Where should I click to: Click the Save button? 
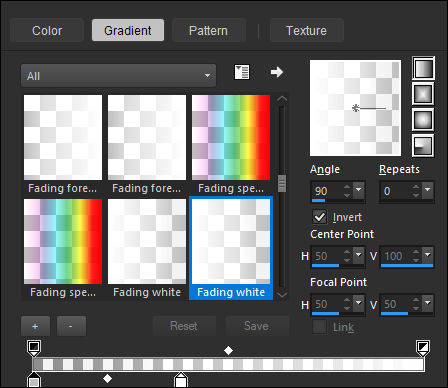(257, 326)
